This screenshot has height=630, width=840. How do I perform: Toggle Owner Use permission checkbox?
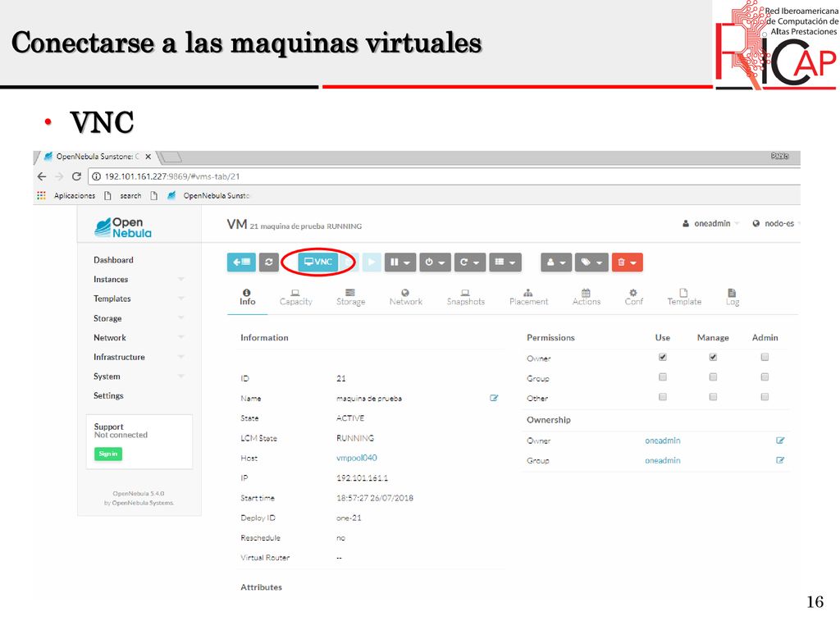663,358
